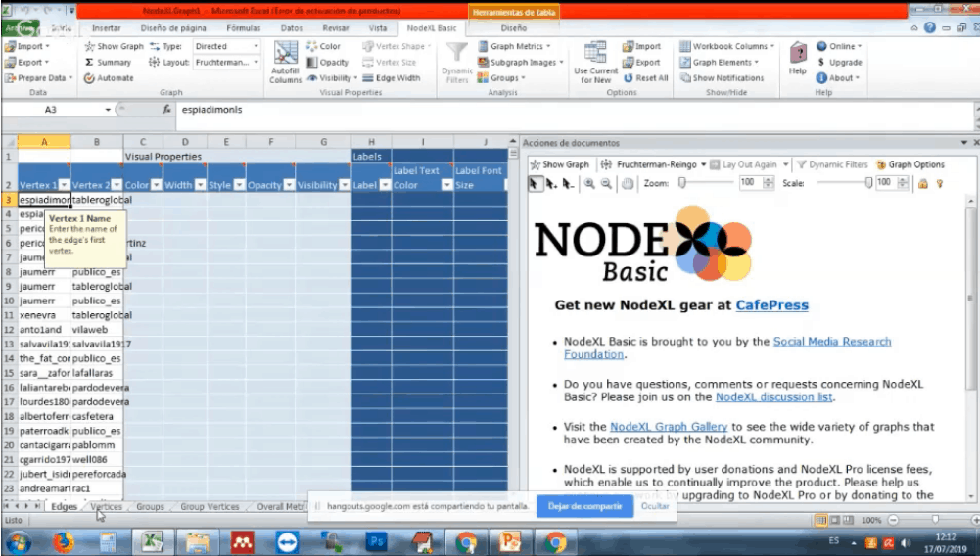Open Dynamic Filters in ribbon
980x556 pixels.
pyautogui.click(x=457, y=63)
